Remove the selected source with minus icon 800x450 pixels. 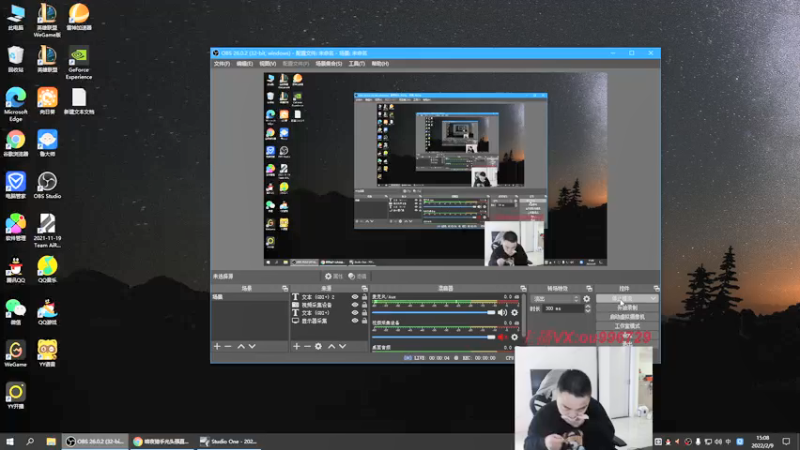click(x=307, y=346)
